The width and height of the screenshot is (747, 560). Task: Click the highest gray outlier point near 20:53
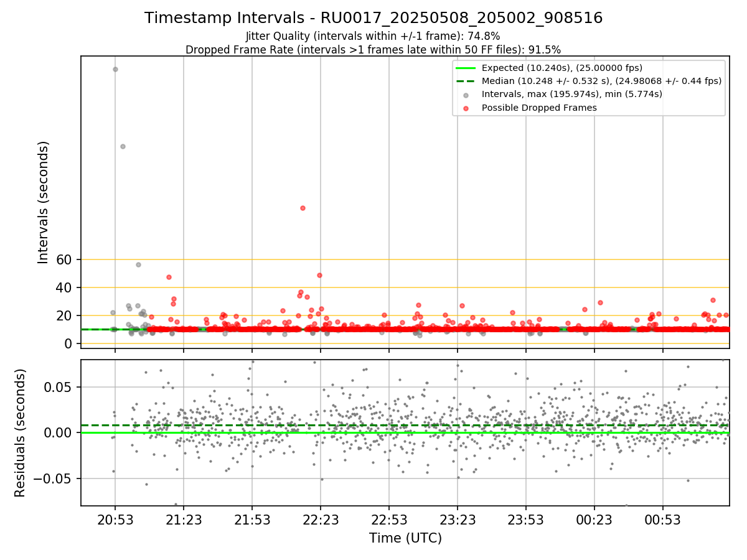(115, 69)
